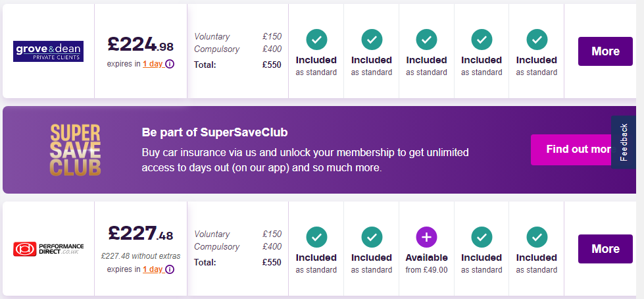This screenshot has height=299, width=644.
Task: Open More details for Grove & Dean quote
Action: click(605, 51)
